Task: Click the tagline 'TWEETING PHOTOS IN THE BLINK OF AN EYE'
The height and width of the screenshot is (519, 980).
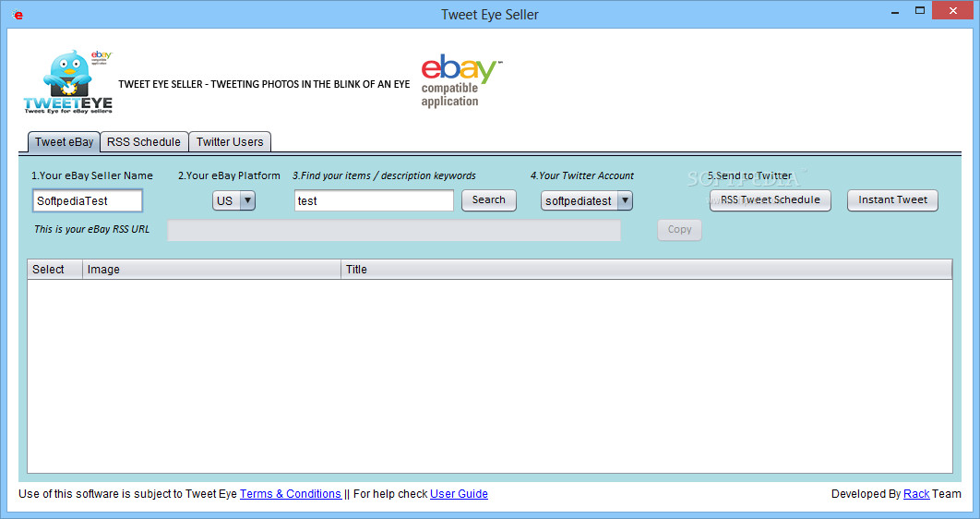Action: pos(310,84)
